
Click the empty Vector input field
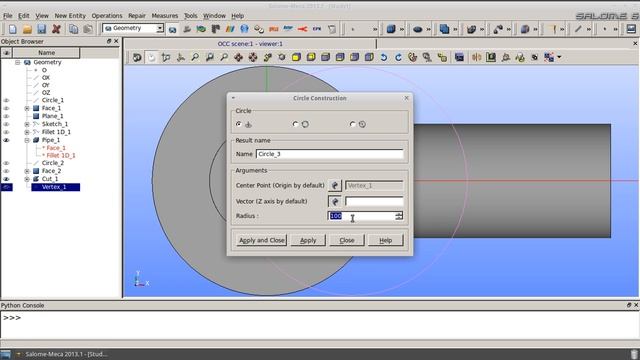pos(374,201)
